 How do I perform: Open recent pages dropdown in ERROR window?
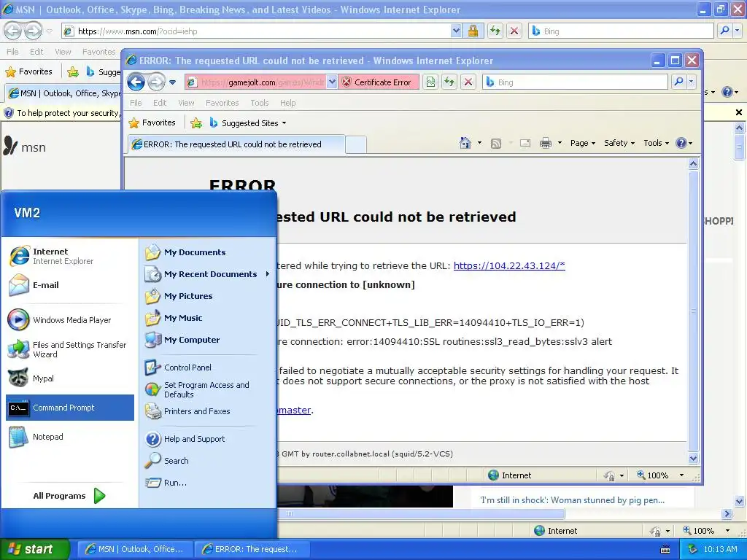[x=172, y=82]
